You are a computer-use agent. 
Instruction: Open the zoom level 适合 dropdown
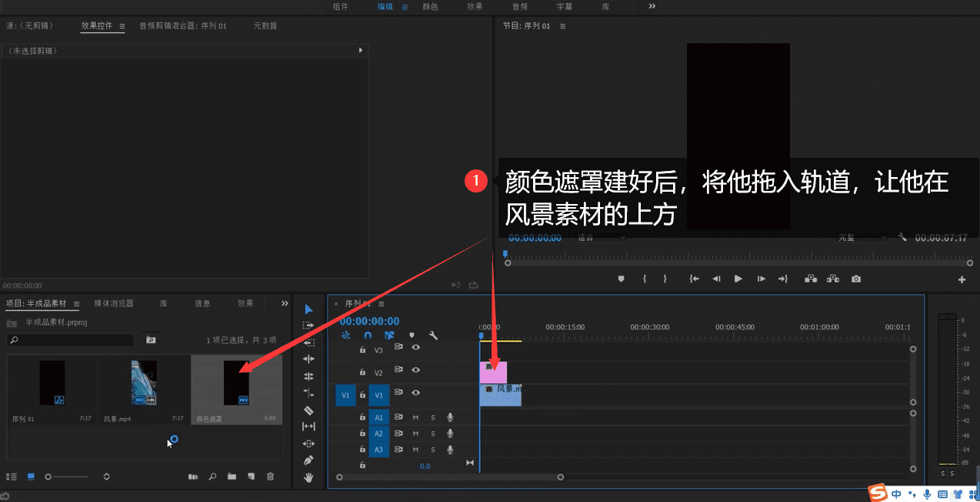click(601, 237)
